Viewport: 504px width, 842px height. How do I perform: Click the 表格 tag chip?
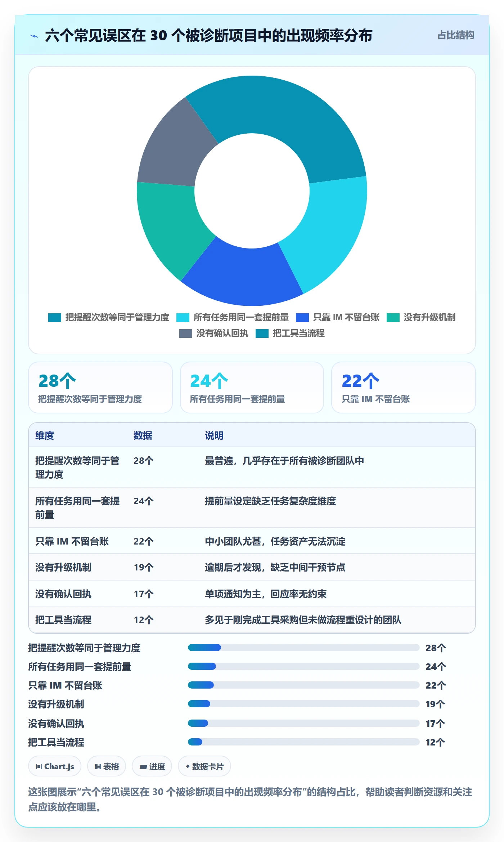[107, 766]
